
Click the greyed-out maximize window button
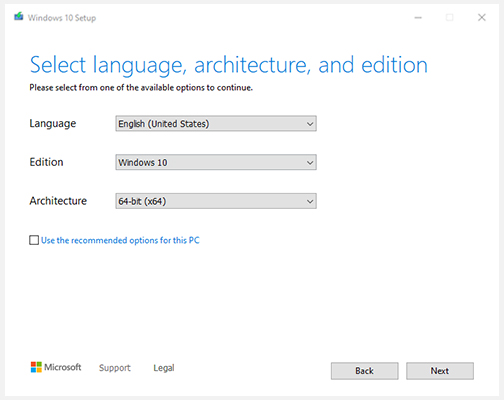pyautogui.click(x=450, y=17)
